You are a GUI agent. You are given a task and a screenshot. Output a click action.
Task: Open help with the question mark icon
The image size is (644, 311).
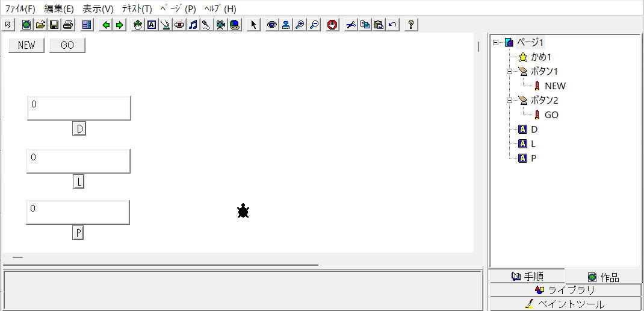point(410,25)
